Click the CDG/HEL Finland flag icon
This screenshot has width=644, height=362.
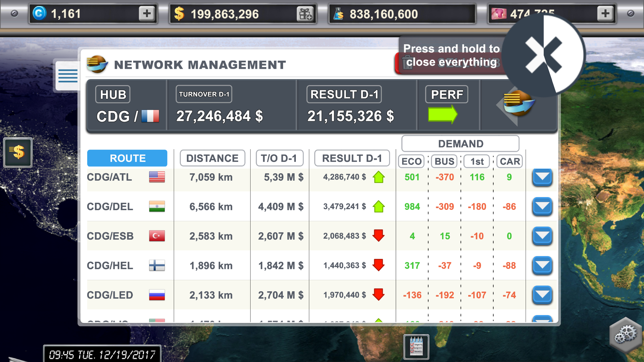tap(157, 265)
